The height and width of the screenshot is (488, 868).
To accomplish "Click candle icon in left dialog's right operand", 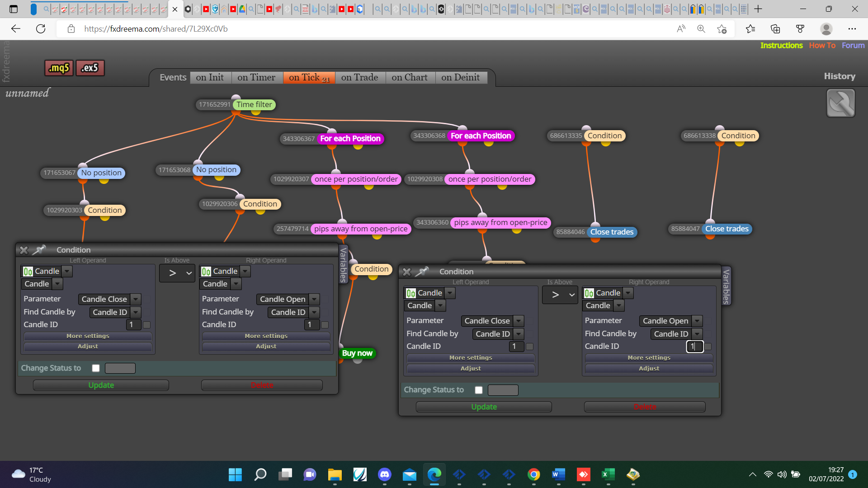I will click(206, 271).
